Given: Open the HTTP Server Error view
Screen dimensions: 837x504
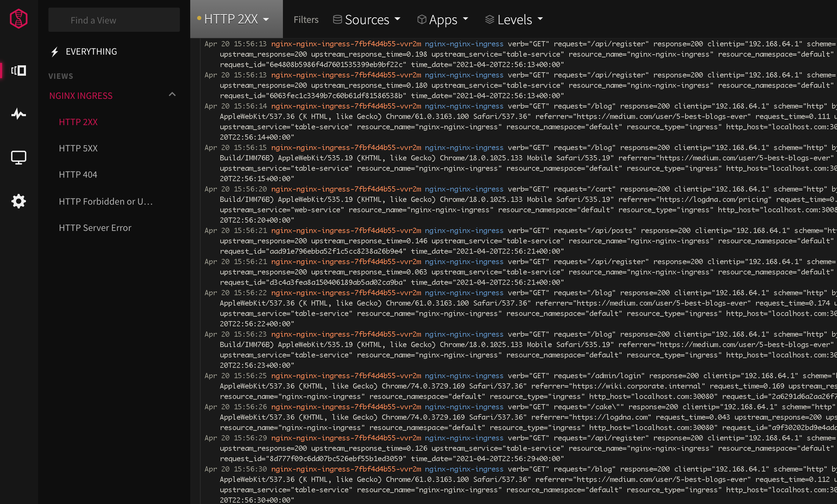Looking at the screenshot, I should click(x=95, y=228).
